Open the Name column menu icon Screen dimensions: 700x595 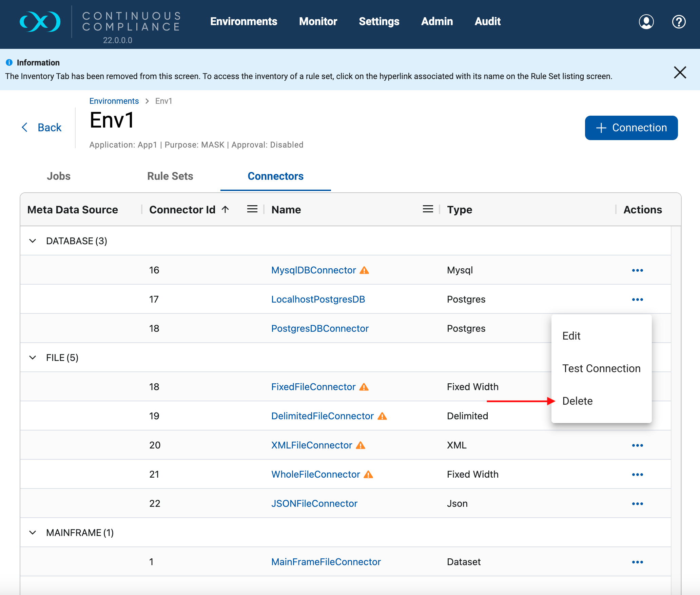tap(428, 209)
